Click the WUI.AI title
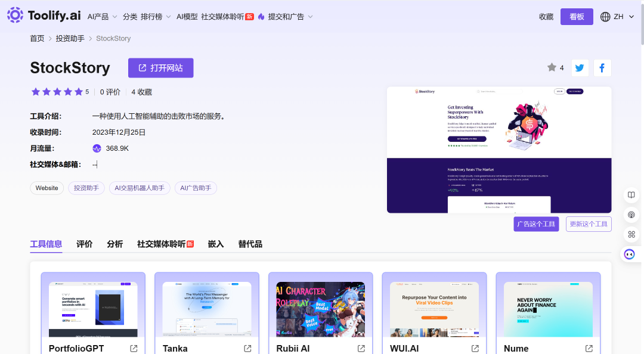Viewport: 644px width, 354px height. 404,348
